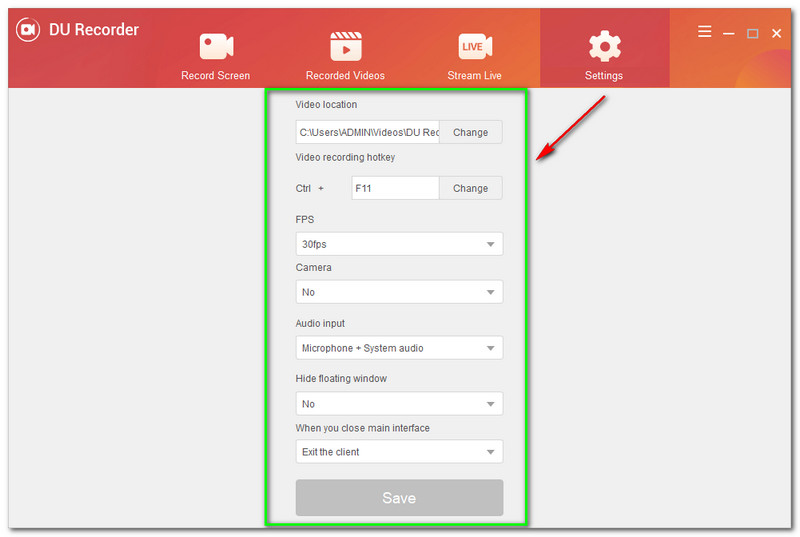This screenshot has width=800, height=537.
Task: Close the DU Recorder window
Action: tap(777, 33)
